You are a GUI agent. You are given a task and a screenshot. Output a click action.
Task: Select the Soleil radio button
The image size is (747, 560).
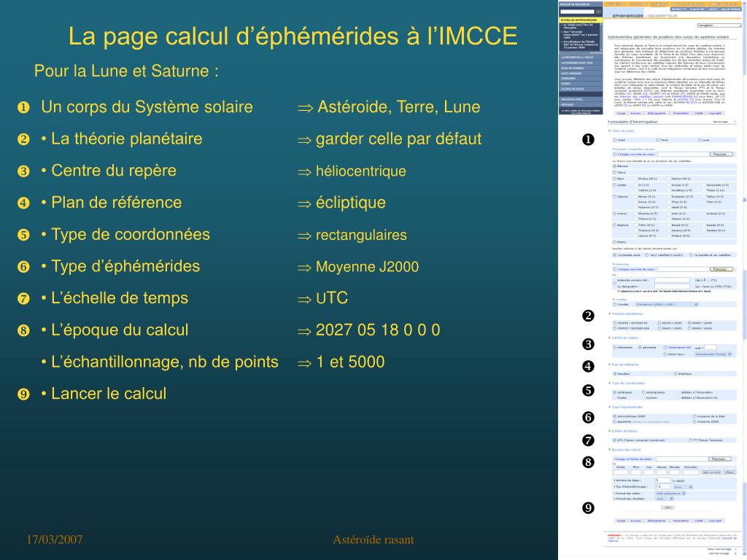[614, 140]
